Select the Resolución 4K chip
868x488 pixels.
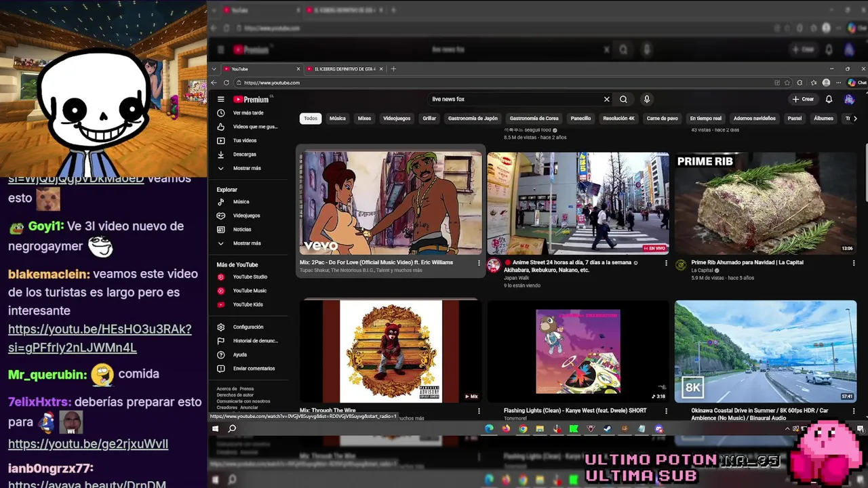click(619, 119)
